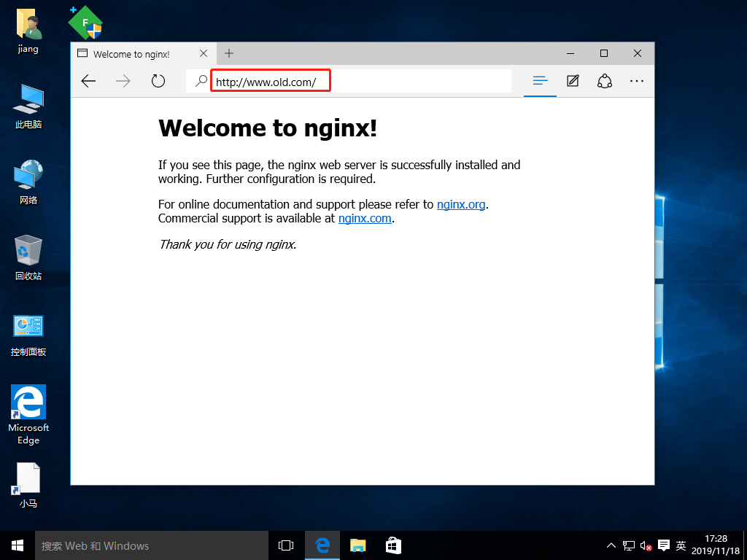The image size is (747, 560).
Task: Open the Edge Hub panel
Action: (540, 81)
